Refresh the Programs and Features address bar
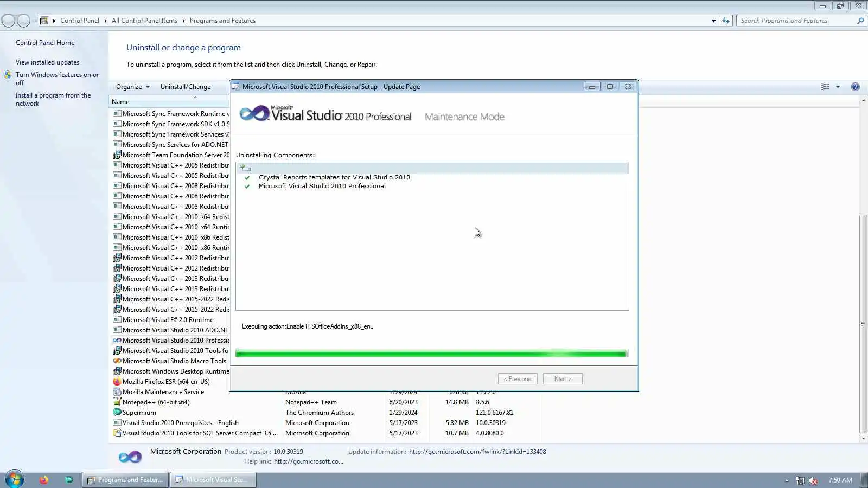 pos(726,21)
